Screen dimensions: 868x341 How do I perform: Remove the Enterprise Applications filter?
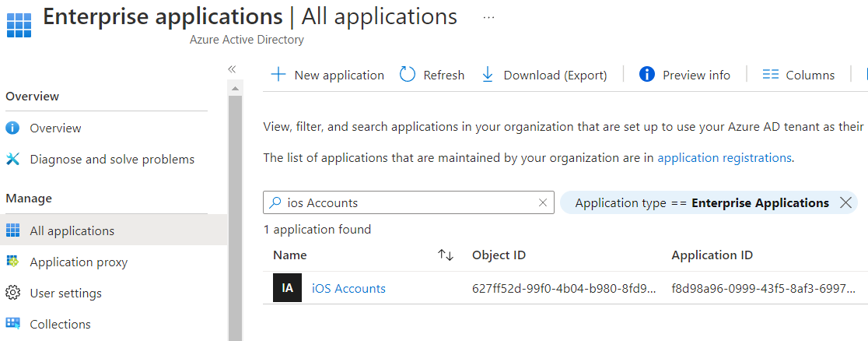[845, 203]
